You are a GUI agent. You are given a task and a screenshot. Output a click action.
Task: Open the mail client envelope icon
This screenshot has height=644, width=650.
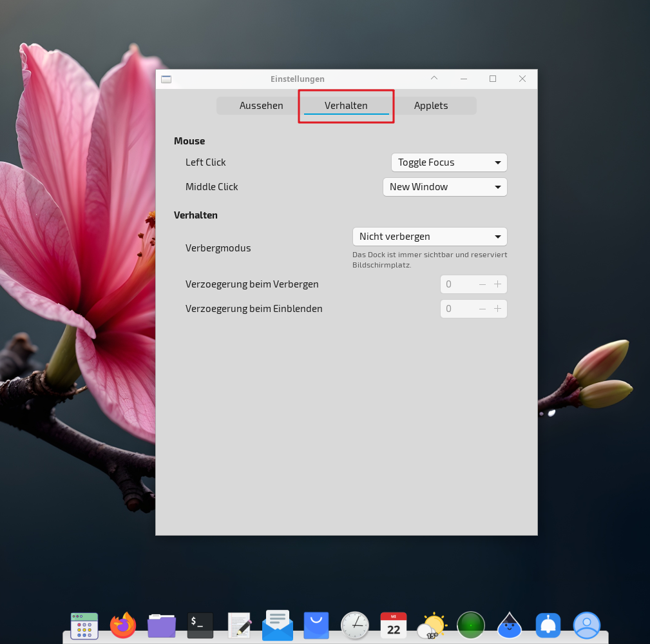(278, 625)
